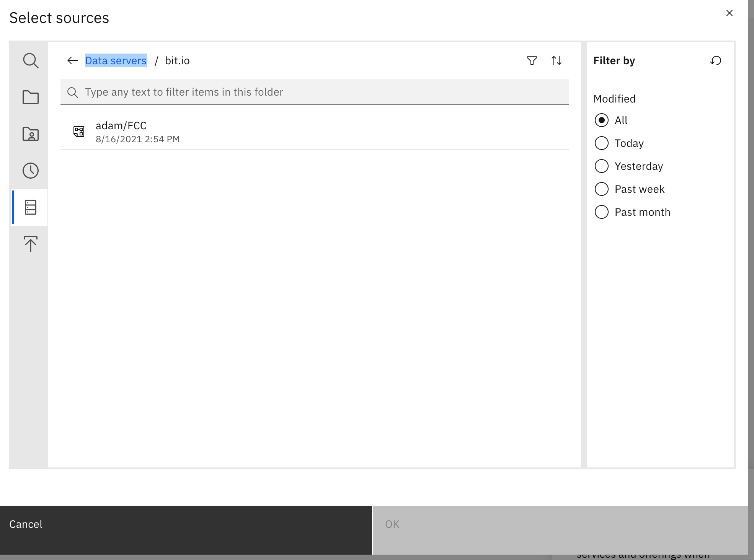Reset filters with the circular arrow icon
Screen dimensions: 754x560
pos(715,60)
